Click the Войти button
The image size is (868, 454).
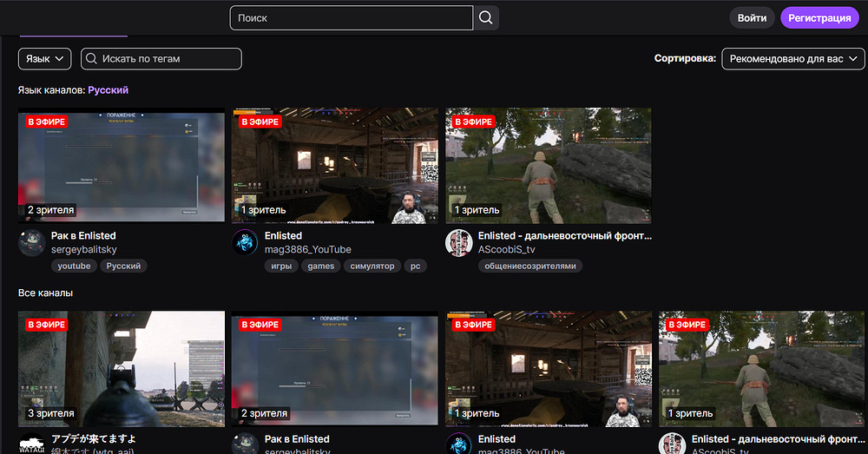752,17
